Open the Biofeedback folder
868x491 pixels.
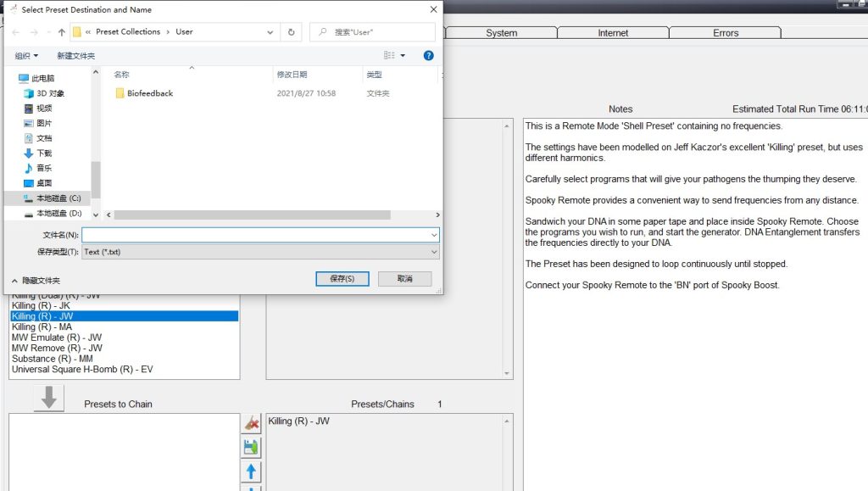coord(149,93)
